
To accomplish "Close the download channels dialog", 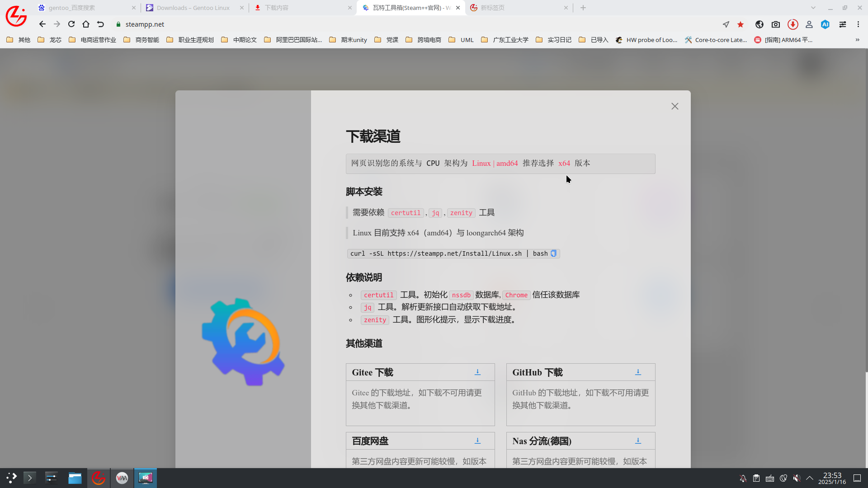I will pyautogui.click(x=675, y=106).
